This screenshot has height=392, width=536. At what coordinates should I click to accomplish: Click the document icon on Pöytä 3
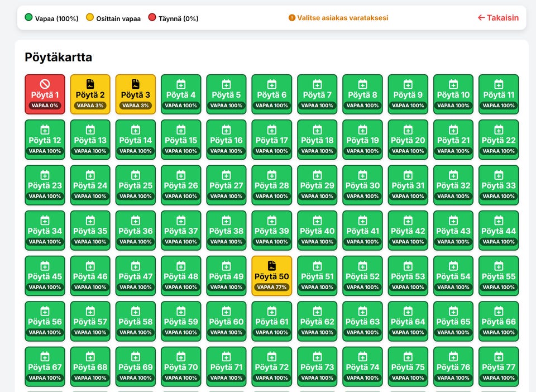[136, 84]
